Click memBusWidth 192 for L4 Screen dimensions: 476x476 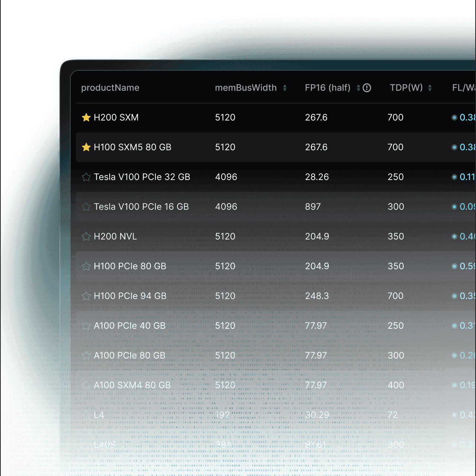pos(222,415)
